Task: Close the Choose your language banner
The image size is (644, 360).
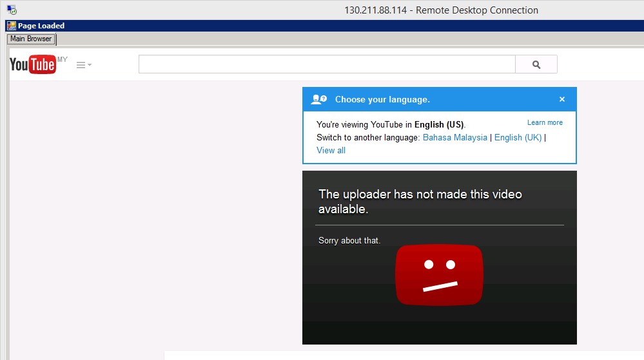Action: point(562,99)
